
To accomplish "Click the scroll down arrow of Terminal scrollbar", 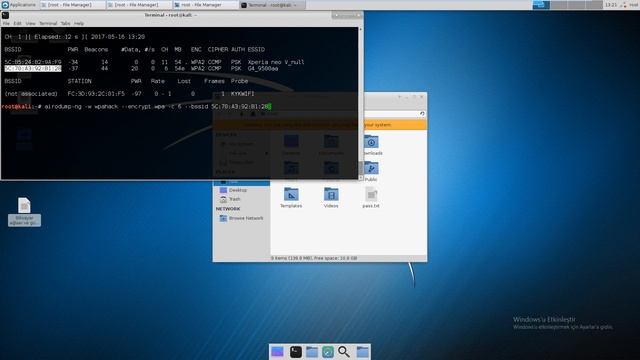I will [x=360, y=178].
